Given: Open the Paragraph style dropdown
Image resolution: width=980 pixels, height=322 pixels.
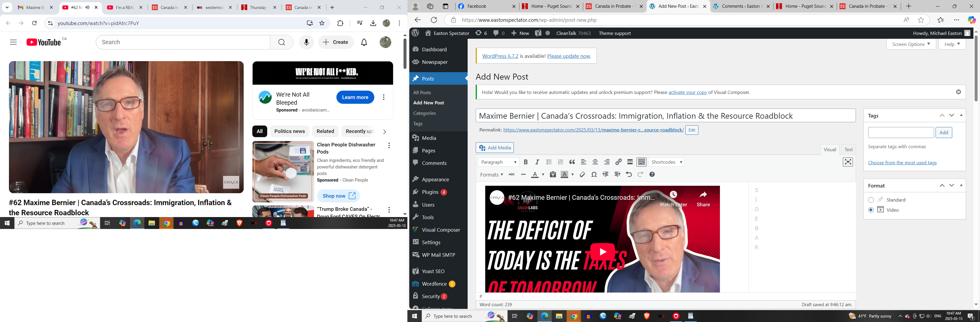Looking at the screenshot, I should [498, 162].
